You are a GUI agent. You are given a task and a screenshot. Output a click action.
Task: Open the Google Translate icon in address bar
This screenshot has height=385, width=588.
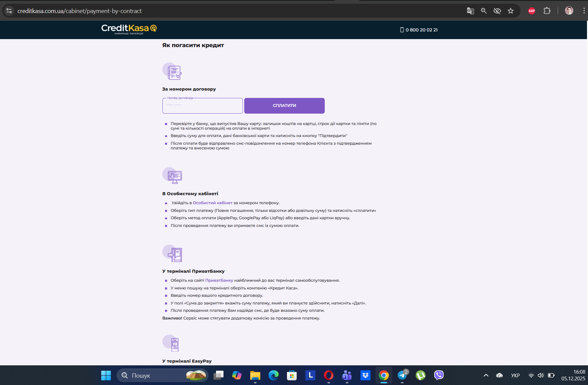pos(470,11)
